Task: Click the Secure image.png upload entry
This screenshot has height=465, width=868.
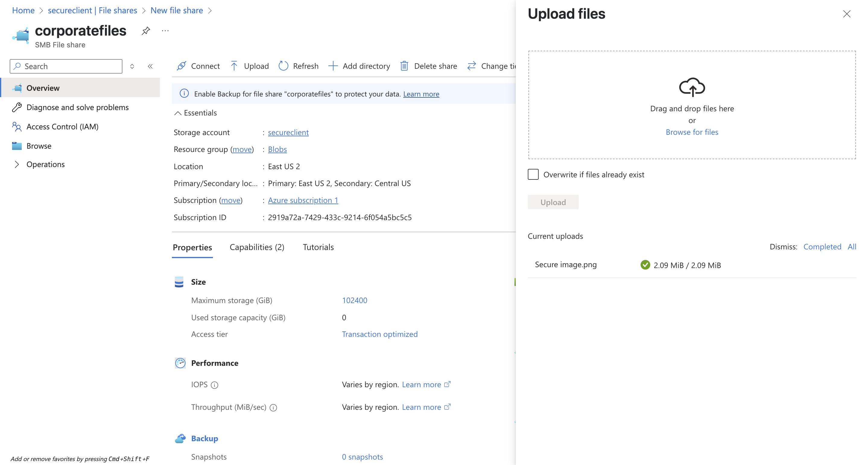Action: [566, 264]
